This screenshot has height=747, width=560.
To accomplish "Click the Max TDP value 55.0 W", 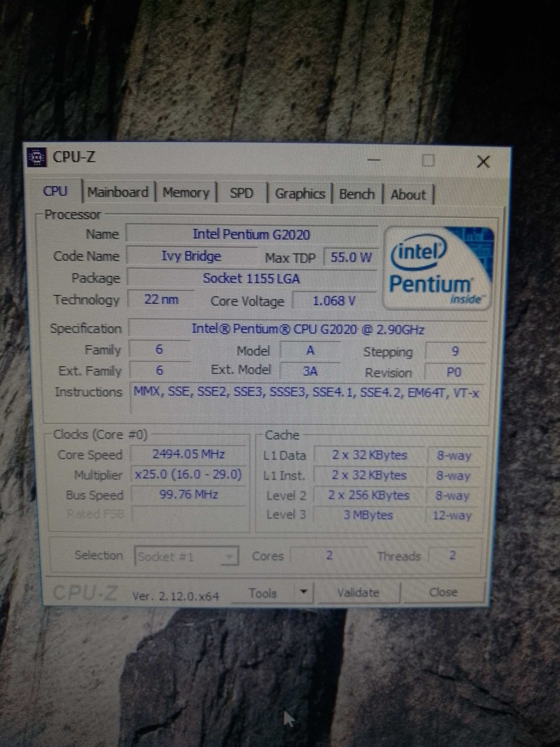I will point(350,258).
